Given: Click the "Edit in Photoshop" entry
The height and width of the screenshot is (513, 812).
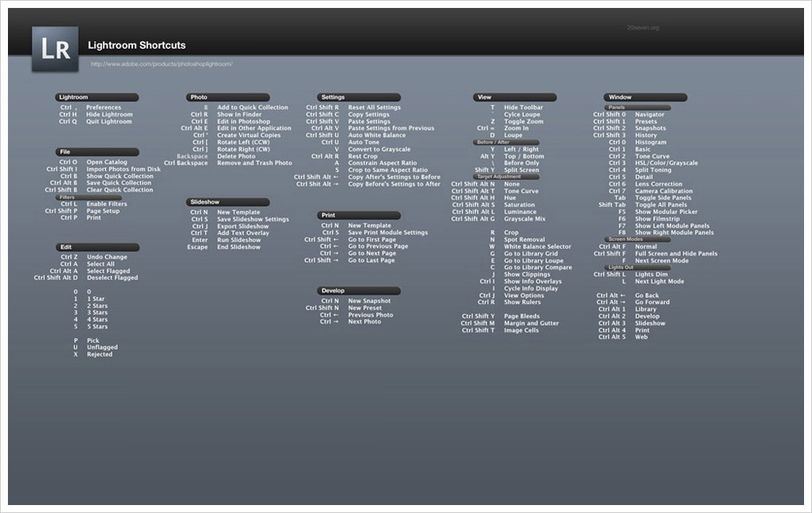Looking at the screenshot, I should (244, 122).
